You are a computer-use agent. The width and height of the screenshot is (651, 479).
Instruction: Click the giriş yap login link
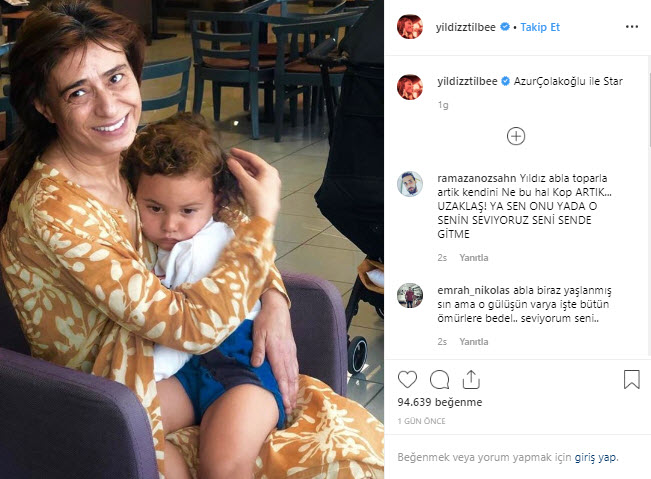tap(596, 457)
